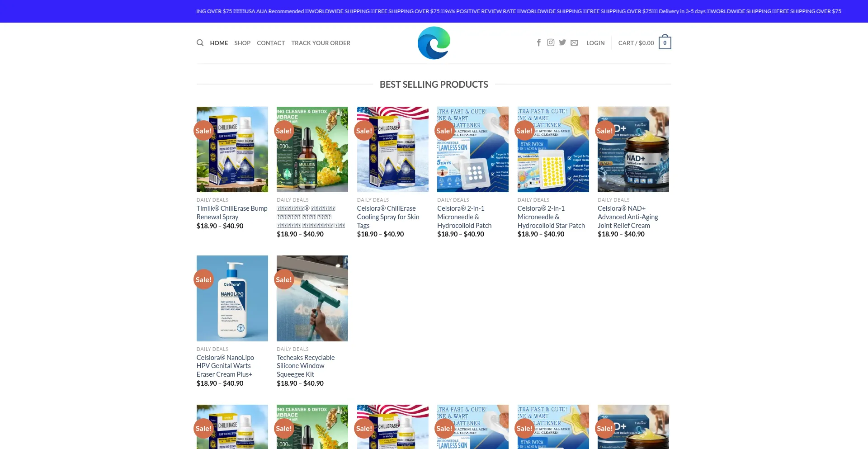Open Celsiora 2-in-1 Microneedle & Hydrocolloid Patch title
Image resolution: width=868 pixels, height=449 pixels.
point(464,217)
